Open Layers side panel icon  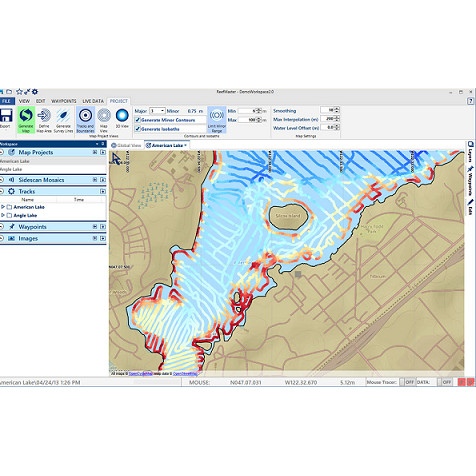(470, 144)
